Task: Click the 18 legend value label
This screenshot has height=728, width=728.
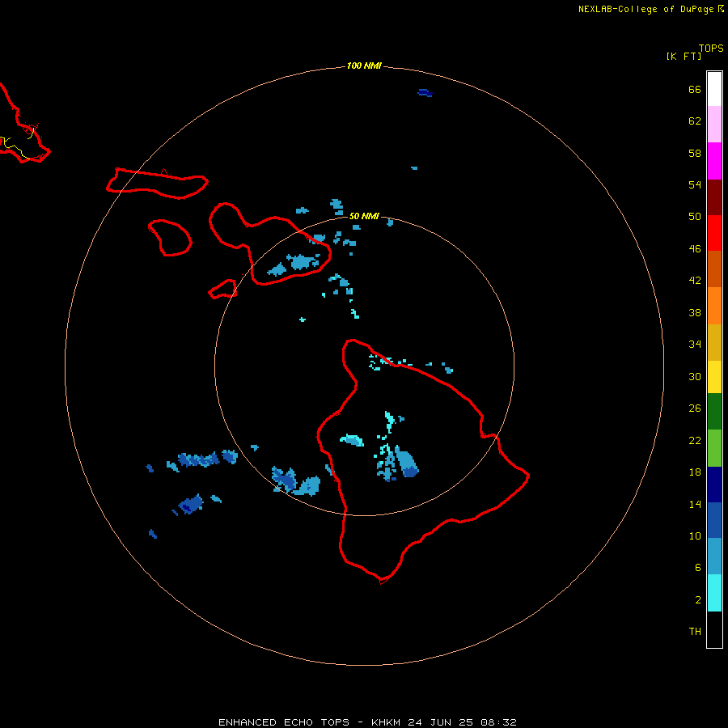Action: click(695, 472)
